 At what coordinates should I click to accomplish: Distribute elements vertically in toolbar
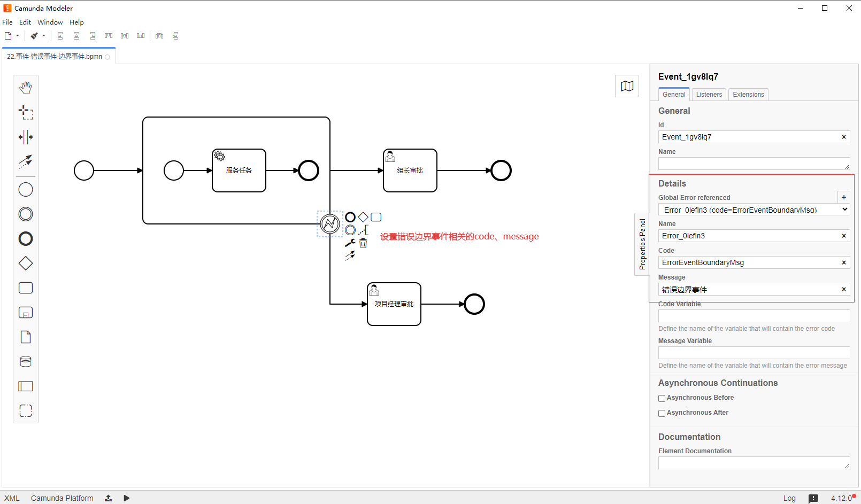(x=175, y=36)
